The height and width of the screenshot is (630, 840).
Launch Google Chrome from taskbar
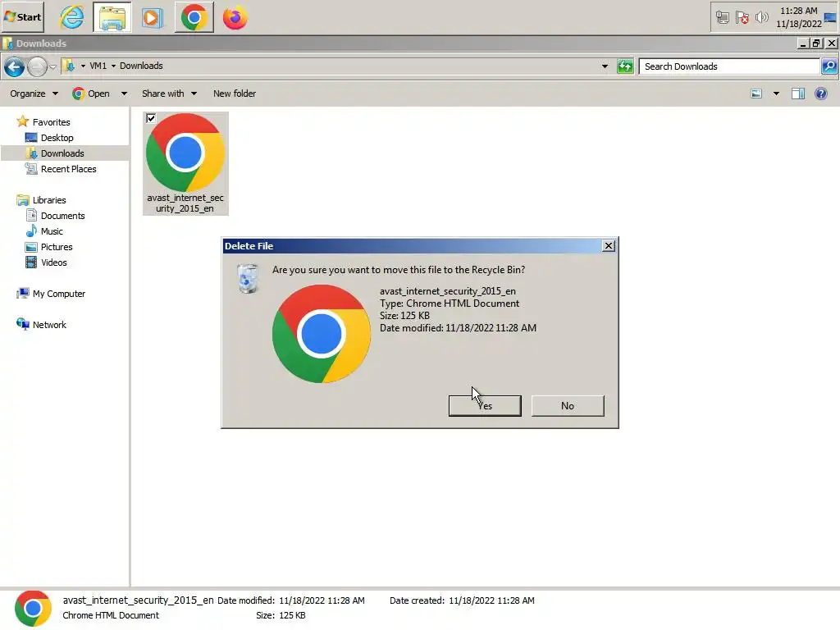click(x=194, y=17)
